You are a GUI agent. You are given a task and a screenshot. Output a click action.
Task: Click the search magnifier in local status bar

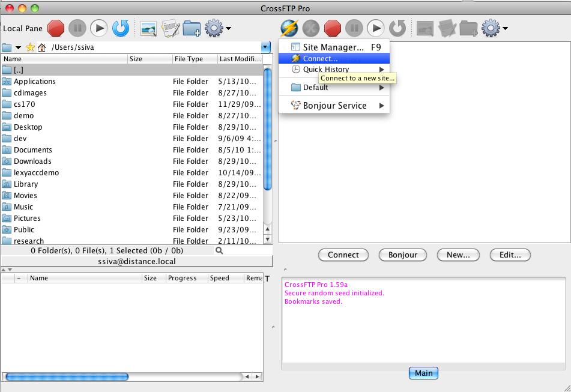219,250
